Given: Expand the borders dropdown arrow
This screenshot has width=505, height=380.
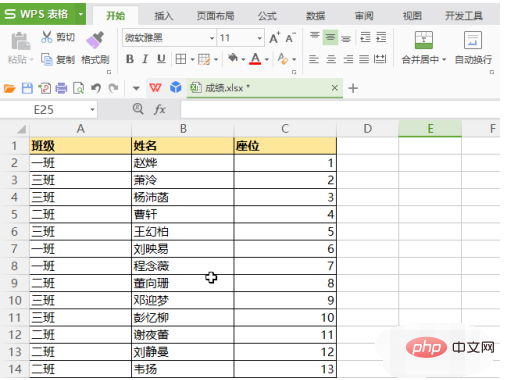Looking at the screenshot, I should point(192,60).
